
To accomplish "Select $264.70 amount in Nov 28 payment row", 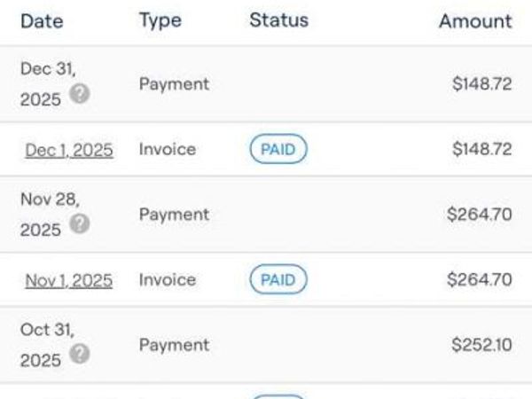I will (481, 215).
